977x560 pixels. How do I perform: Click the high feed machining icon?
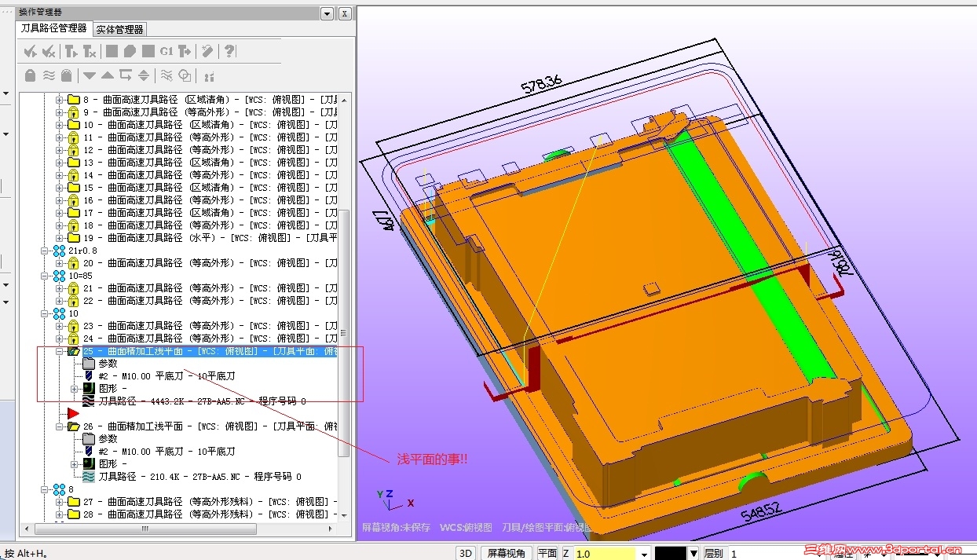185,52
